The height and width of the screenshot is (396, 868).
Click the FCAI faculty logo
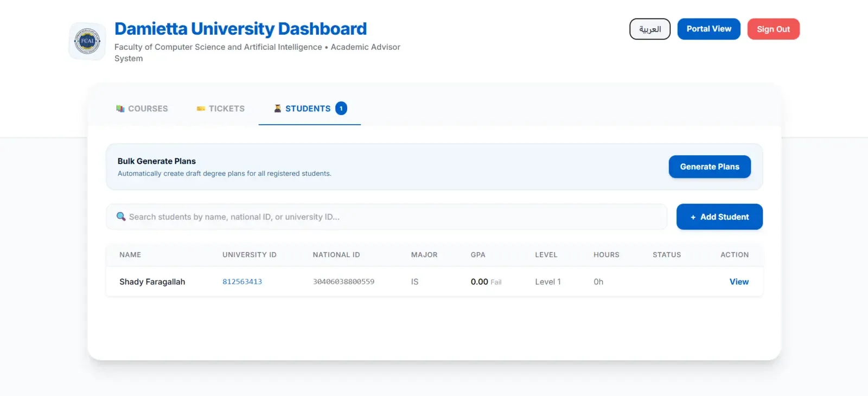[x=87, y=41]
